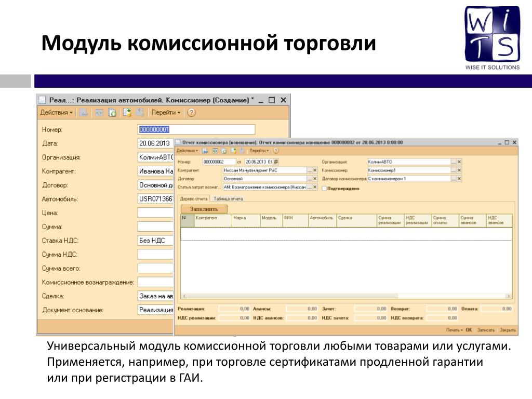Click the Сумма реализации column header
This screenshot has height=399, width=532.
point(391,220)
